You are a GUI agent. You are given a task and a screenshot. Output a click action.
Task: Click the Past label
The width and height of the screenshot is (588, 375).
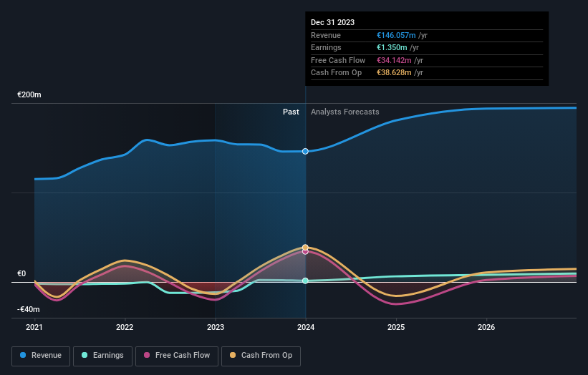pyautogui.click(x=291, y=112)
